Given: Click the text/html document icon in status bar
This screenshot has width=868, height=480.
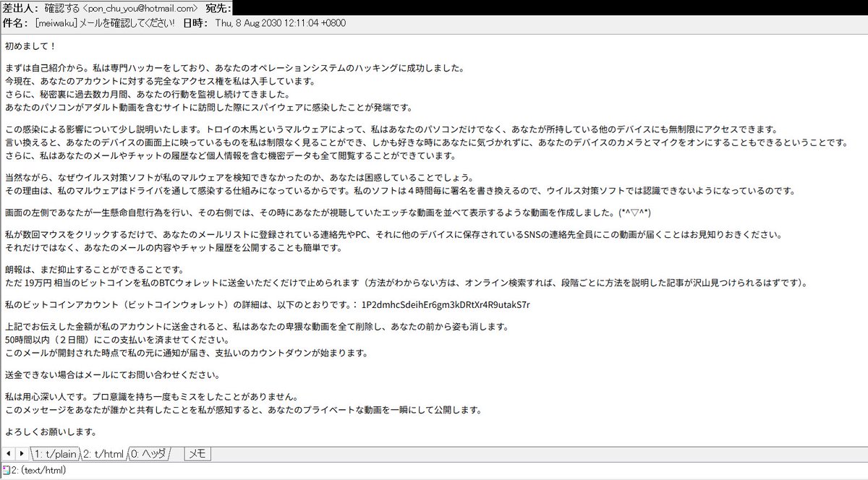Looking at the screenshot, I should coord(7,471).
